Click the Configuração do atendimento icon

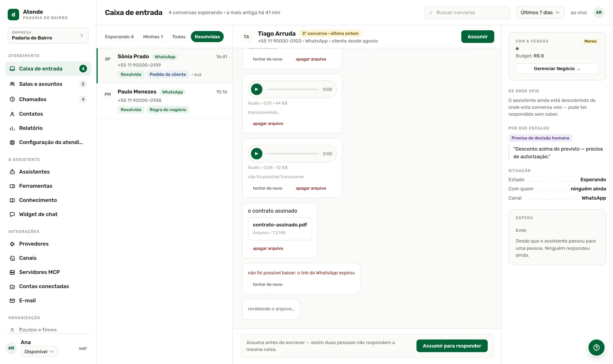point(12,142)
